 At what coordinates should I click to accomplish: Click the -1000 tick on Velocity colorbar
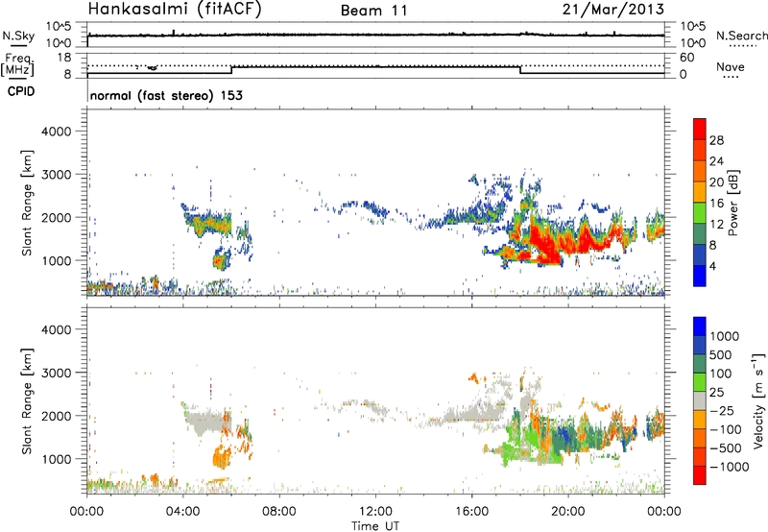coord(729,467)
